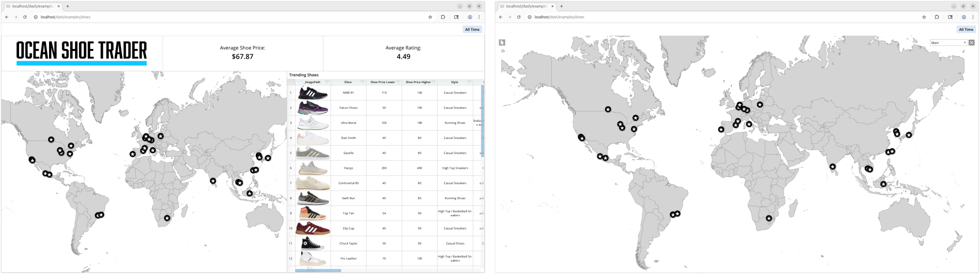Activate the map selection pointer tool
This screenshot has height=274, width=980.
tap(502, 43)
